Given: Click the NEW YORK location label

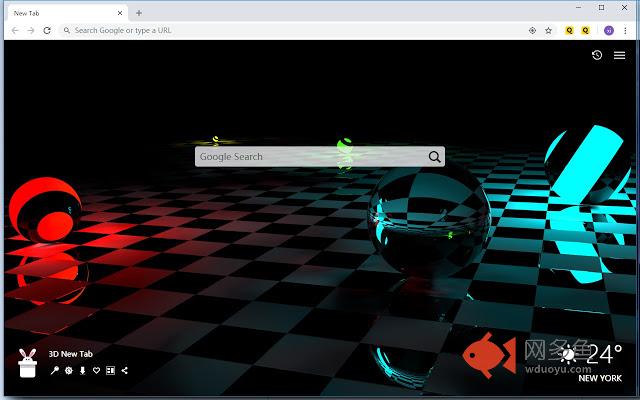Looking at the screenshot, I should (x=600, y=378).
